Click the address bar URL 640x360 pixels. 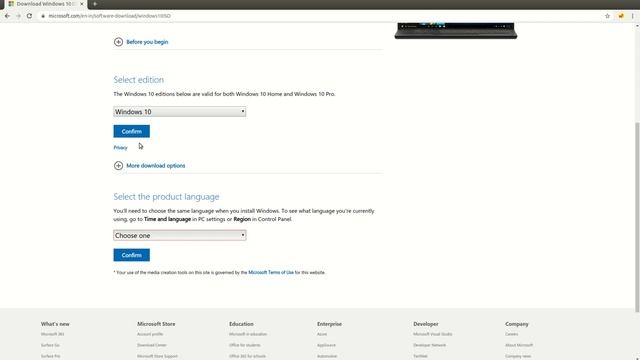tap(109, 16)
